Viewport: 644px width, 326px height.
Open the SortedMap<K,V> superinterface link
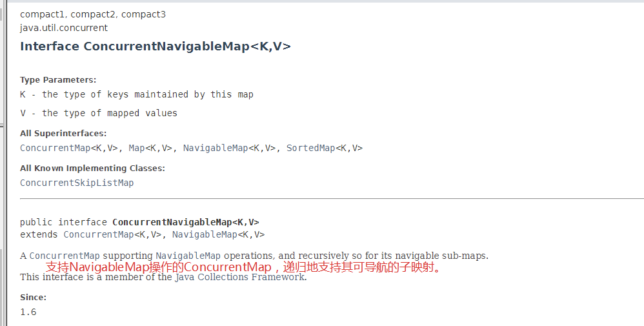[x=325, y=148]
